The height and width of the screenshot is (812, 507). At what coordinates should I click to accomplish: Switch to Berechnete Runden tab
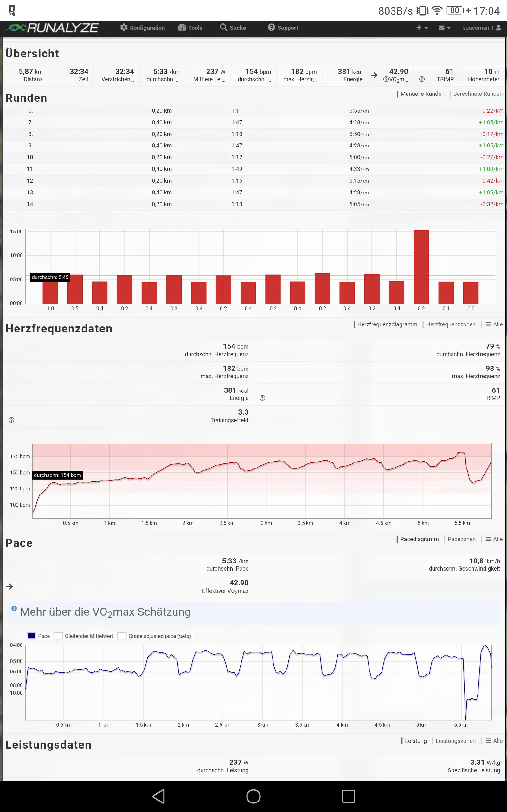click(478, 94)
